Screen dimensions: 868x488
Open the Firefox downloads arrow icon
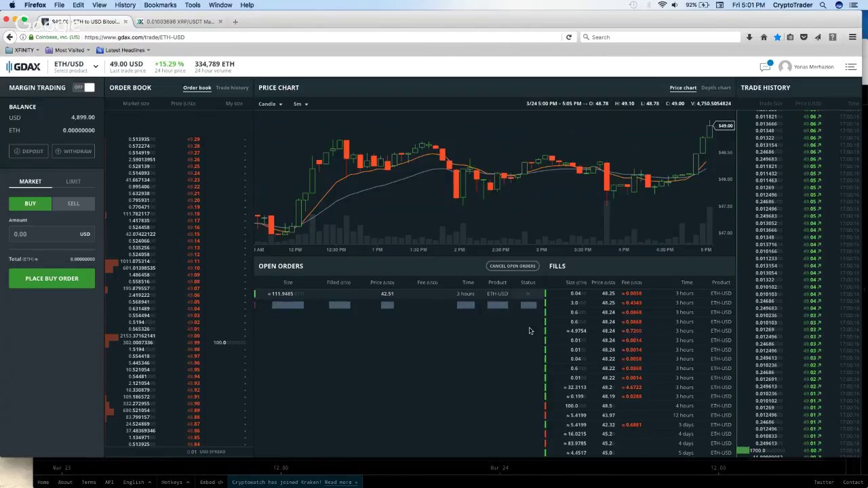coord(749,37)
